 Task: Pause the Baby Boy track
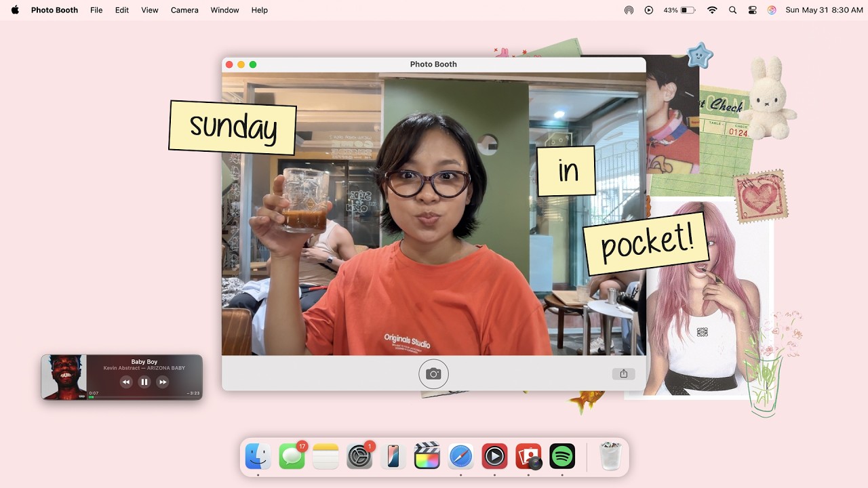tap(144, 382)
